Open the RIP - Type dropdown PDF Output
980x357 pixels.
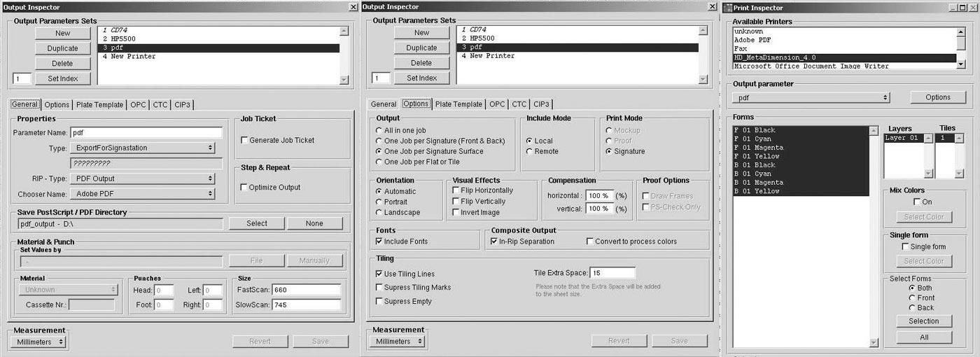(142, 178)
